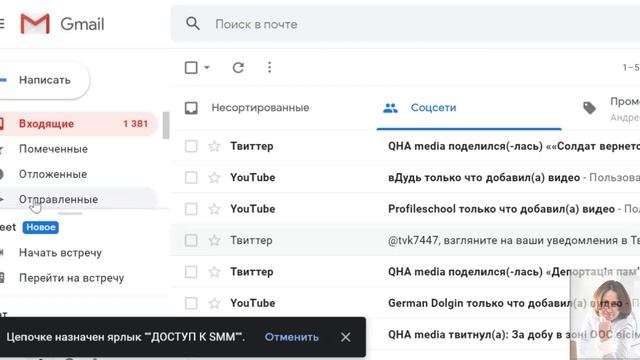The image size is (640, 360).
Task: Check the @tvk7447 Твиттер email checkbox
Action: point(191,240)
